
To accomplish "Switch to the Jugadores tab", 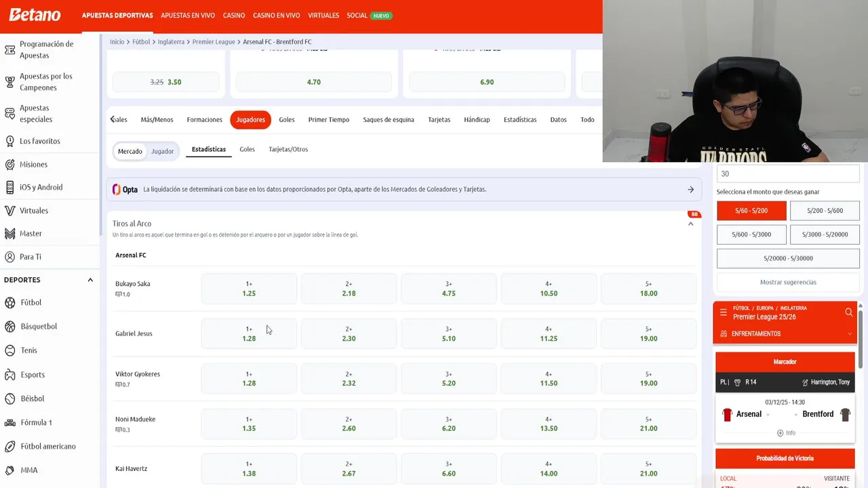I will [250, 120].
